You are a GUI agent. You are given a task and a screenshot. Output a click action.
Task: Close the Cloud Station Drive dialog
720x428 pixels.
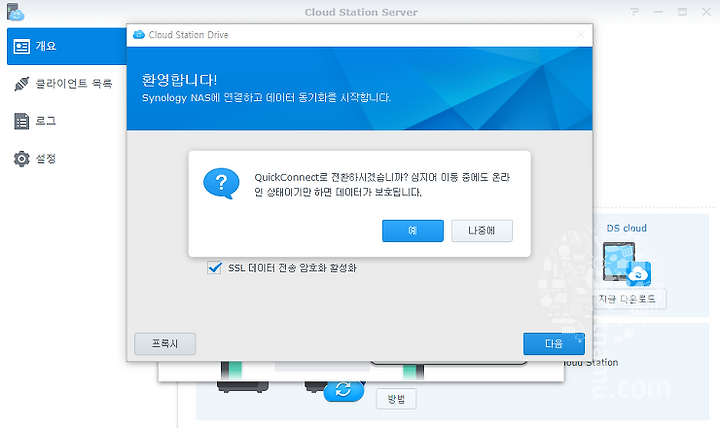point(581,35)
